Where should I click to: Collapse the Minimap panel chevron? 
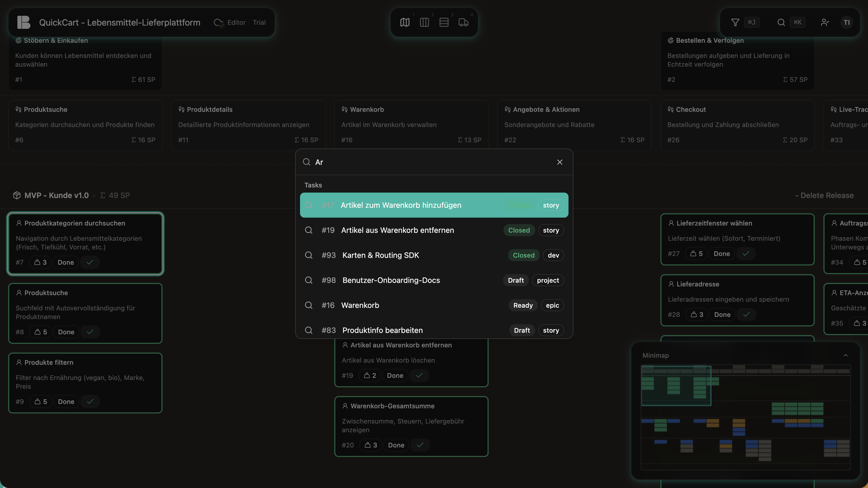pos(845,355)
